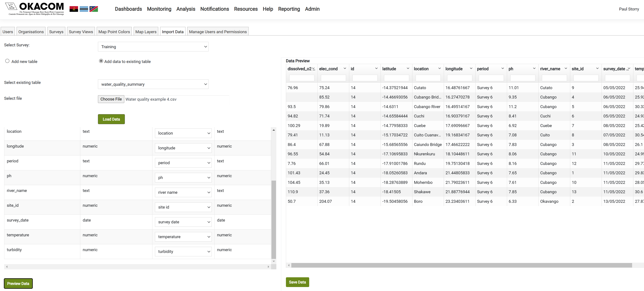Click the location column filter input
This screenshot has height=291, width=644.
click(428, 78)
